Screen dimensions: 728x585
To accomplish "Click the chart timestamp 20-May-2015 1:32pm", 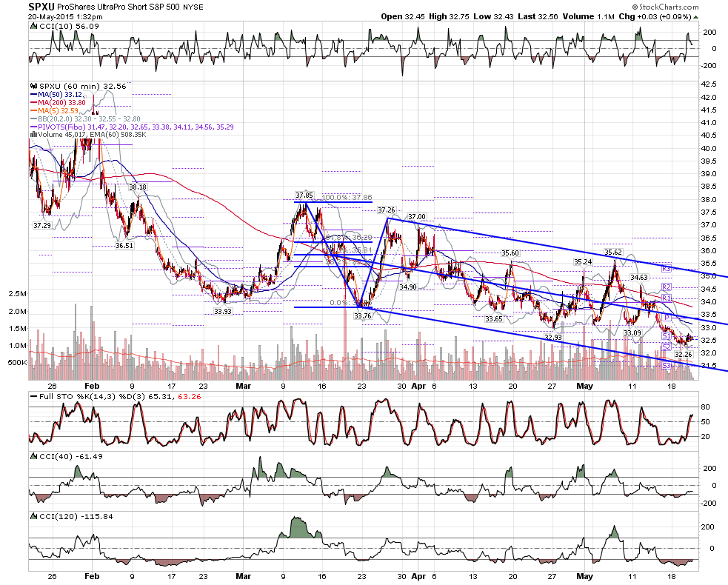I will pyautogui.click(x=65, y=17).
